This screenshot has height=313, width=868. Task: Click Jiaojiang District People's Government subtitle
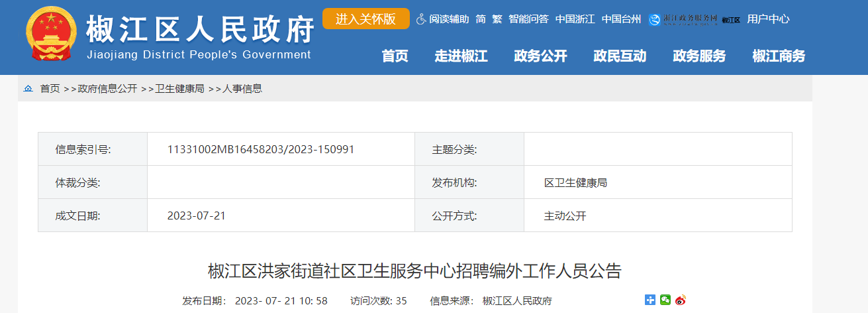click(199, 54)
